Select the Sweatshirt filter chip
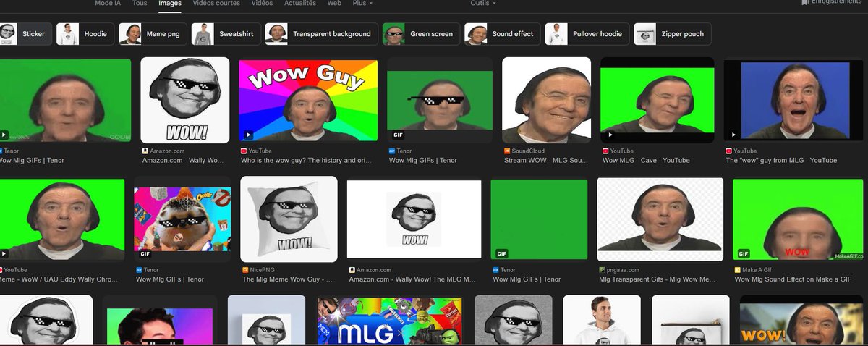This screenshot has width=868, height=346. (226, 34)
